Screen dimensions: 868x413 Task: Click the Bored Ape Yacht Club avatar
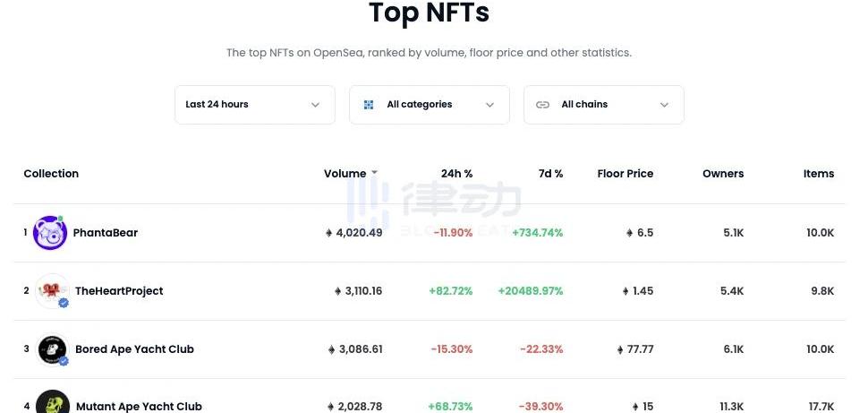pyautogui.click(x=52, y=349)
